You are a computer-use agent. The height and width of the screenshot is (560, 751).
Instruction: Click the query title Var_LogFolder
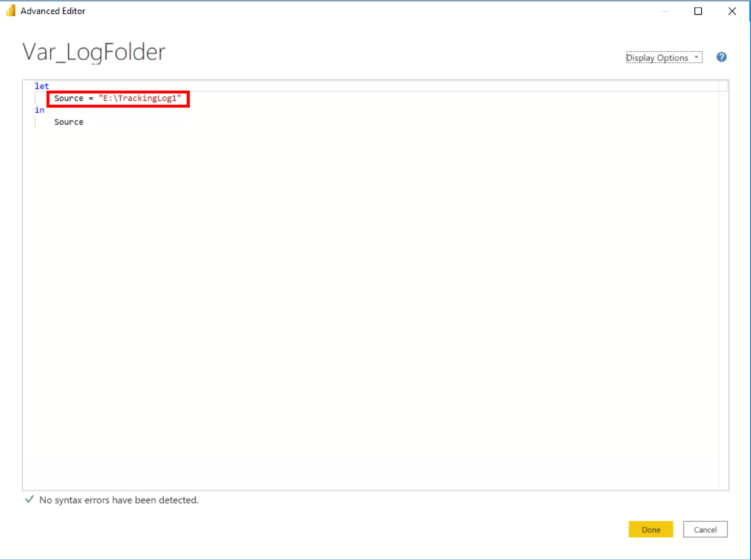point(93,52)
